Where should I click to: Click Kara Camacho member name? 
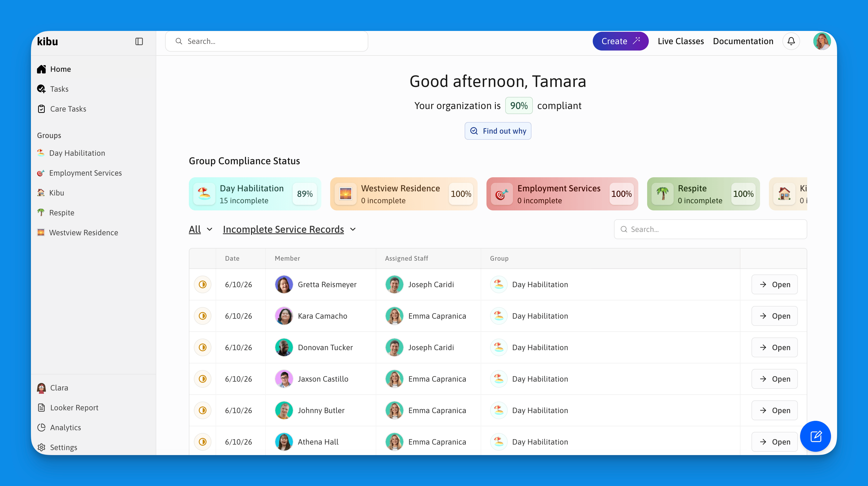pyautogui.click(x=322, y=316)
